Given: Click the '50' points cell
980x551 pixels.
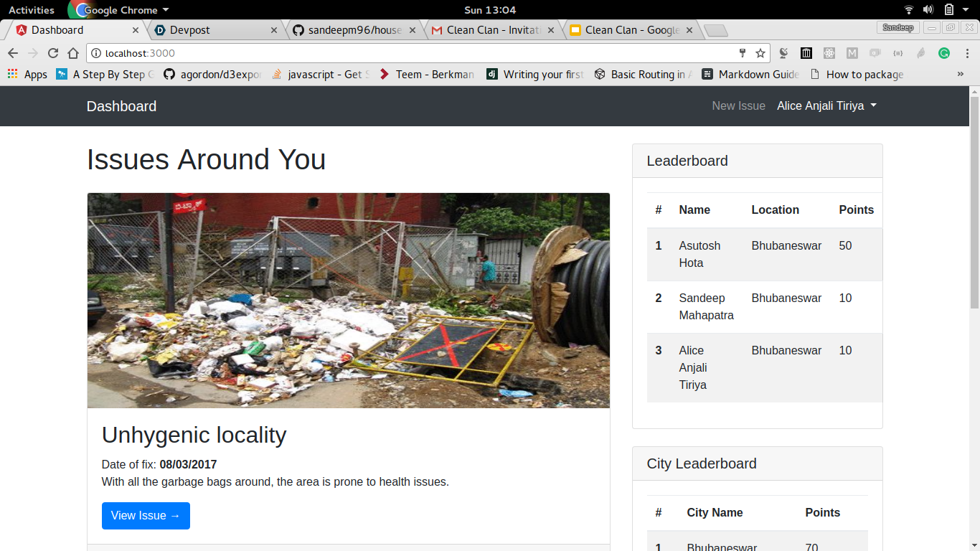Looking at the screenshot, I should [845, 245].
